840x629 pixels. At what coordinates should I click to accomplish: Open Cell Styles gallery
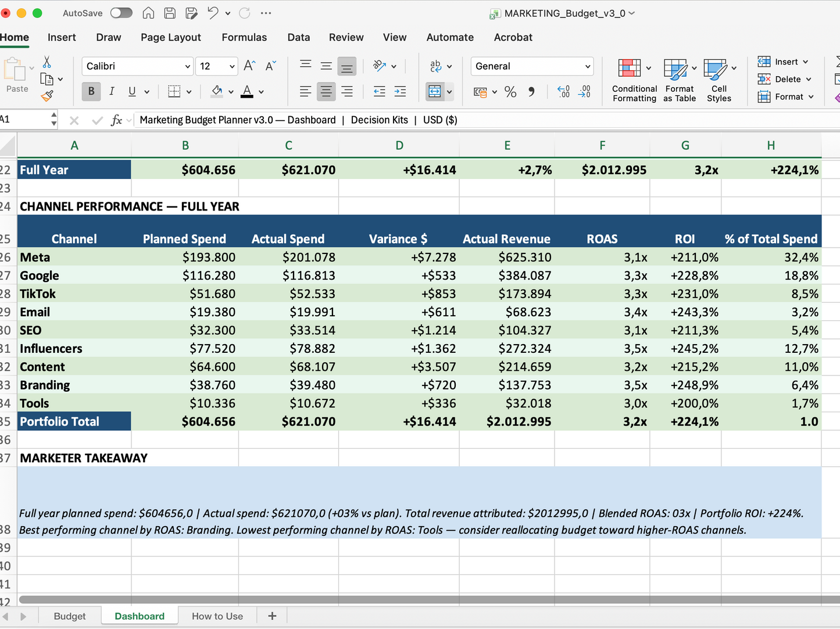(719, 80)
